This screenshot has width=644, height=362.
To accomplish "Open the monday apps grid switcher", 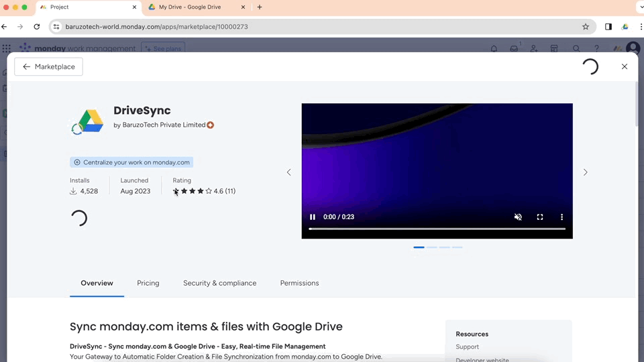I will 6,48.
